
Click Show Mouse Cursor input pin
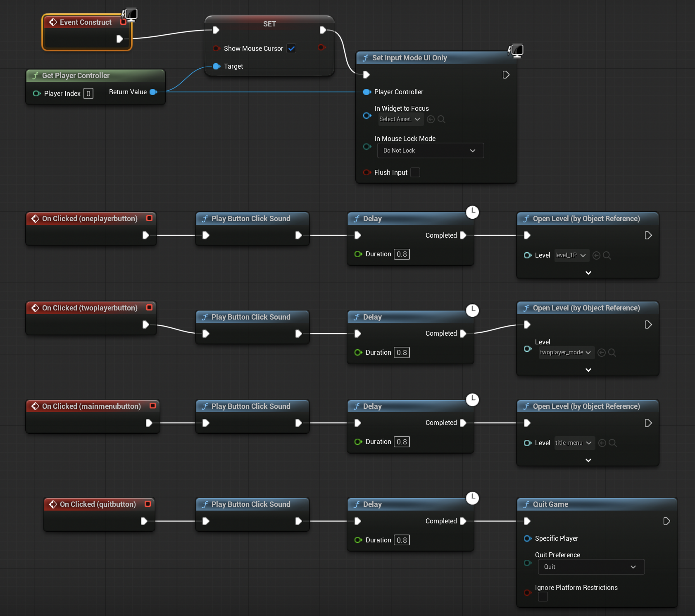[x=216, y=48]
